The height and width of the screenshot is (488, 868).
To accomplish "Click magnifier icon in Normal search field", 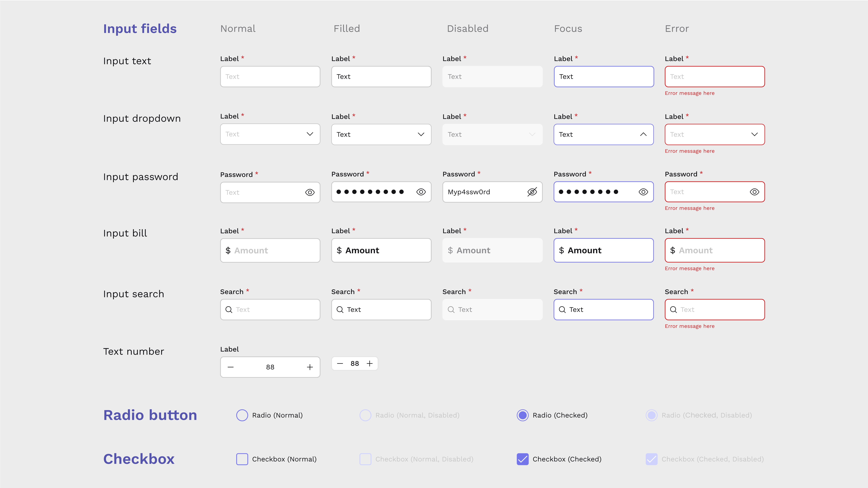I will click(x=229, y=310).
